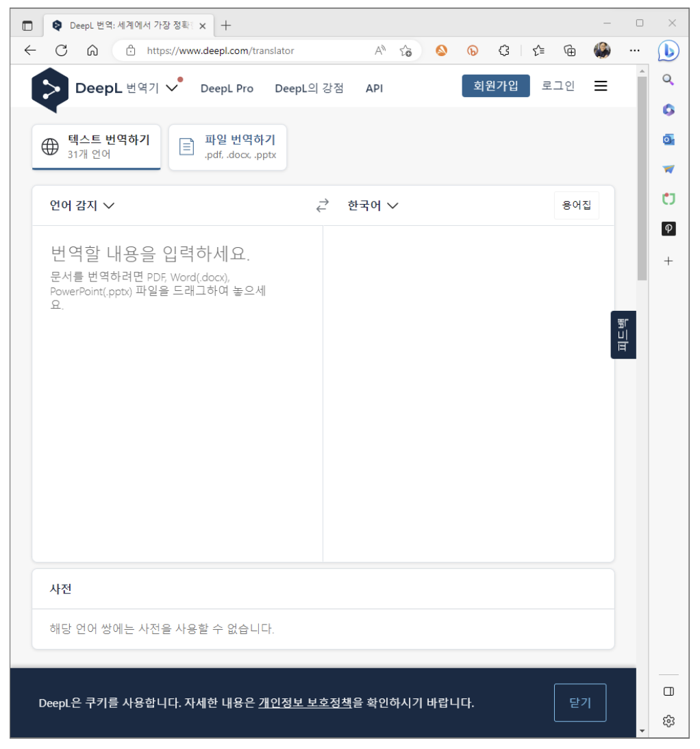Click the 사전 dictionary heading
Screen dimensions: 700x749
tap(61, 589)
